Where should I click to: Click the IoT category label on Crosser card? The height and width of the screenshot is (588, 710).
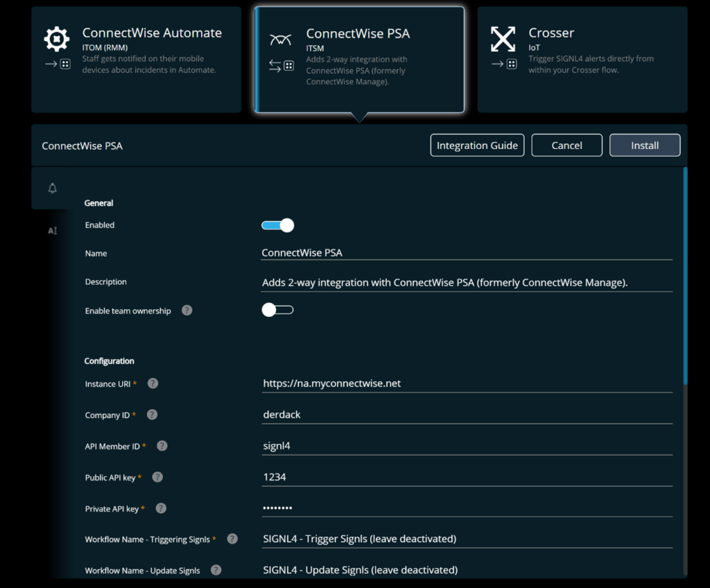(x=535, y=48)
